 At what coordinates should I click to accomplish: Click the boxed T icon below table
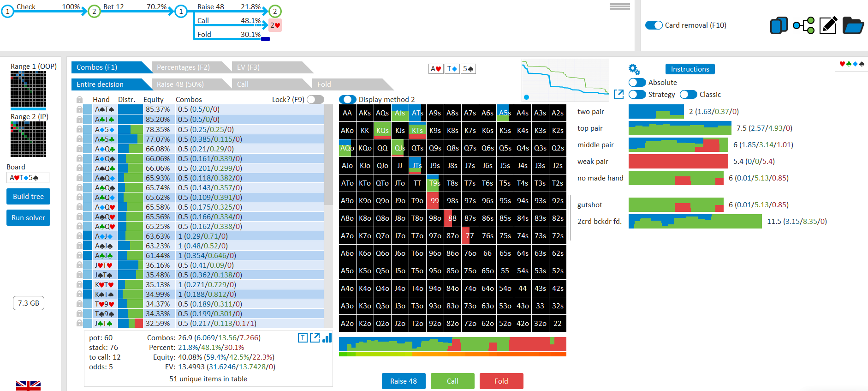coord(303,338)
